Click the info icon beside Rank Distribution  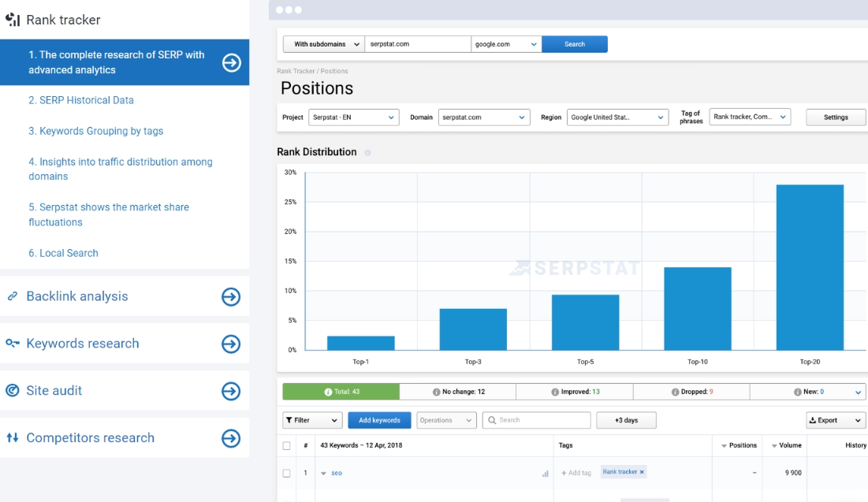click(x=368, y=152)
